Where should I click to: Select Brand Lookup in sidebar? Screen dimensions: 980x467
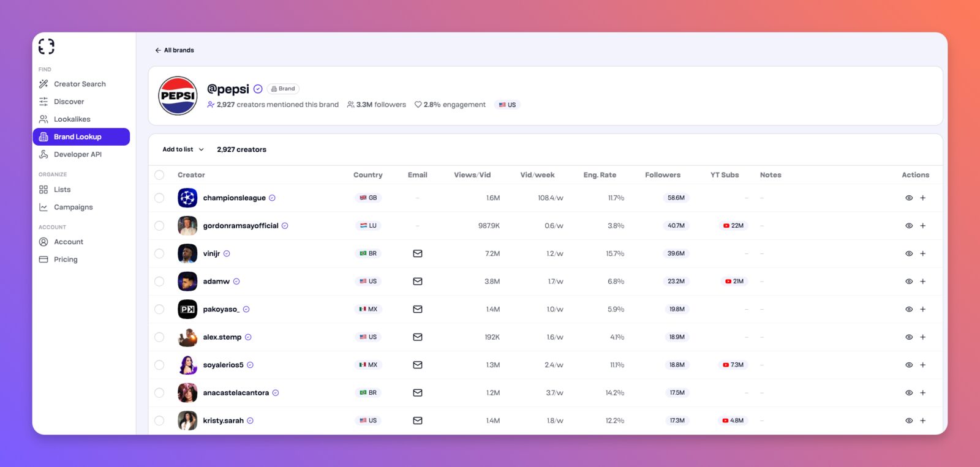[81, 136]
